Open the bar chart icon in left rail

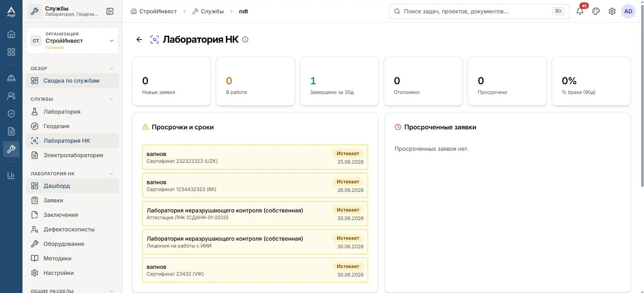11,175
